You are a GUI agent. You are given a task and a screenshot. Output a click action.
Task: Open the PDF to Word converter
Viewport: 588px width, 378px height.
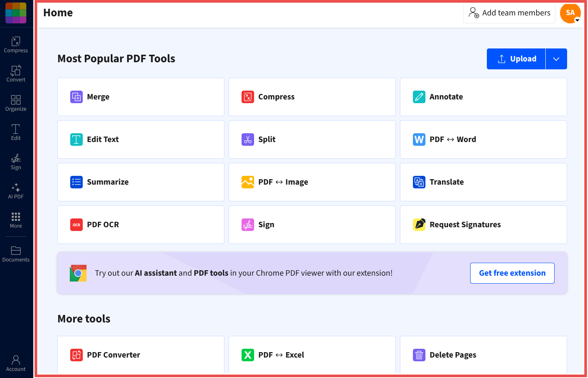click(483, 139)
